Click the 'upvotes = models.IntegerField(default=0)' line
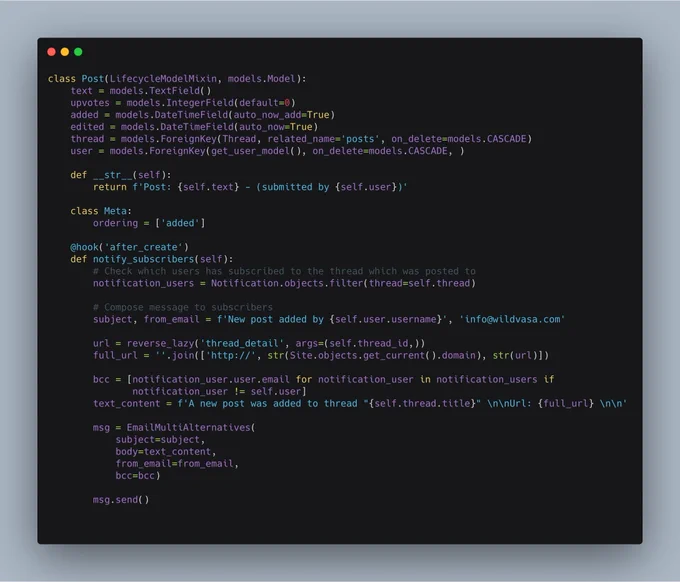The image size is (680, 582). (x=183, y=103)
